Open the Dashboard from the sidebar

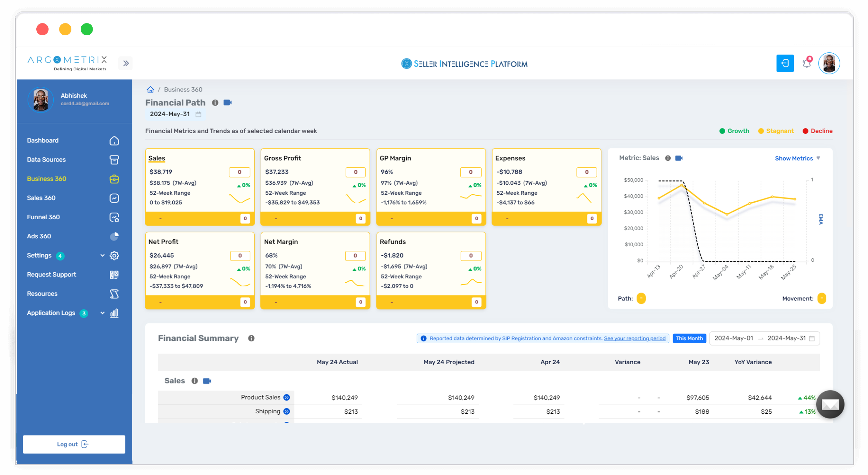tap(42, 140)
